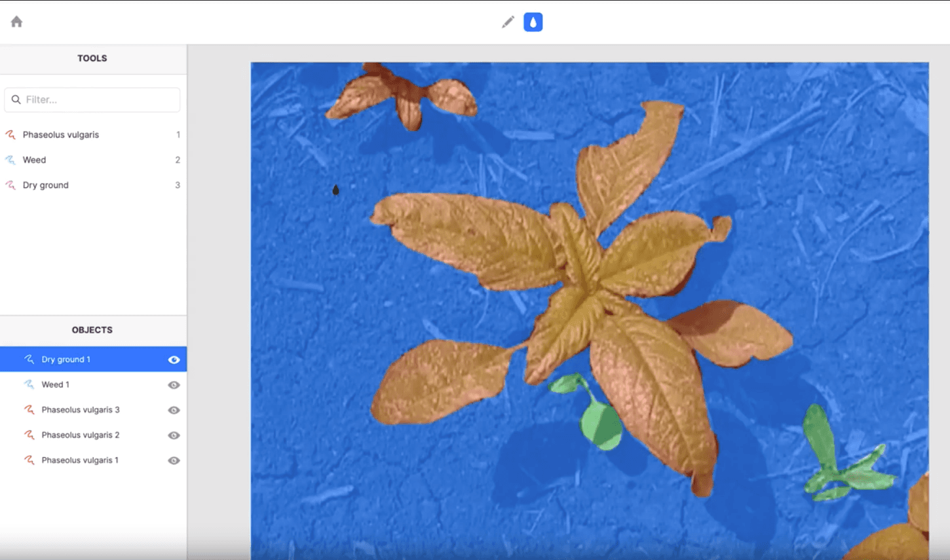Toggle visibility of Phaseolus vulgaris 2
The width and height of the screenshot is (950, 560).
[x=174, y=436]
